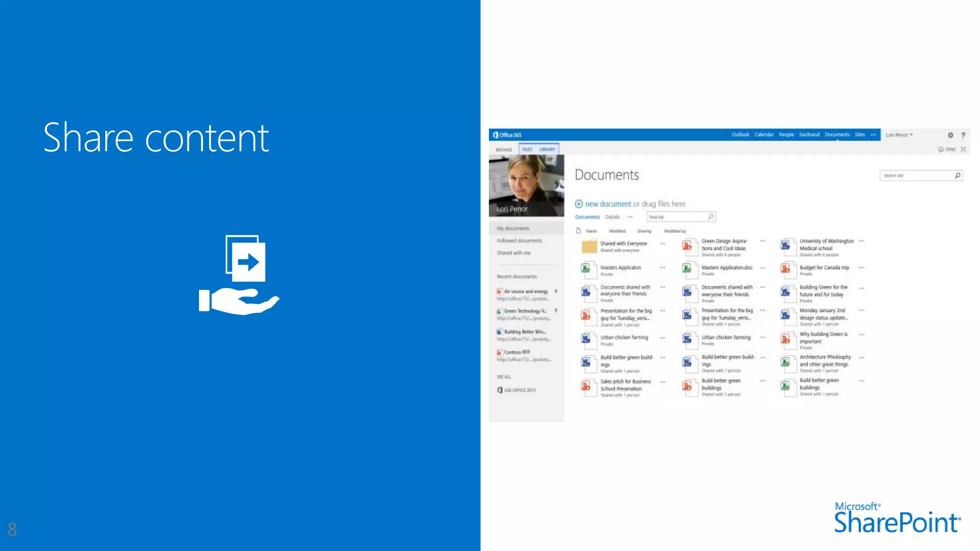Click the Office 365 logo
This screenshot has height=551, width=980.
[x=507, y=135]
